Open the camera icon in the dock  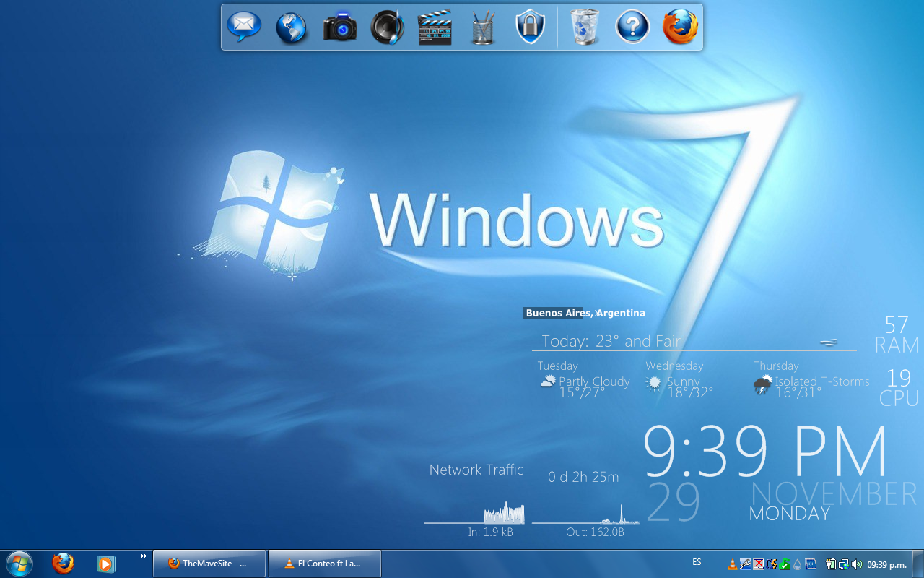point(339,27)
